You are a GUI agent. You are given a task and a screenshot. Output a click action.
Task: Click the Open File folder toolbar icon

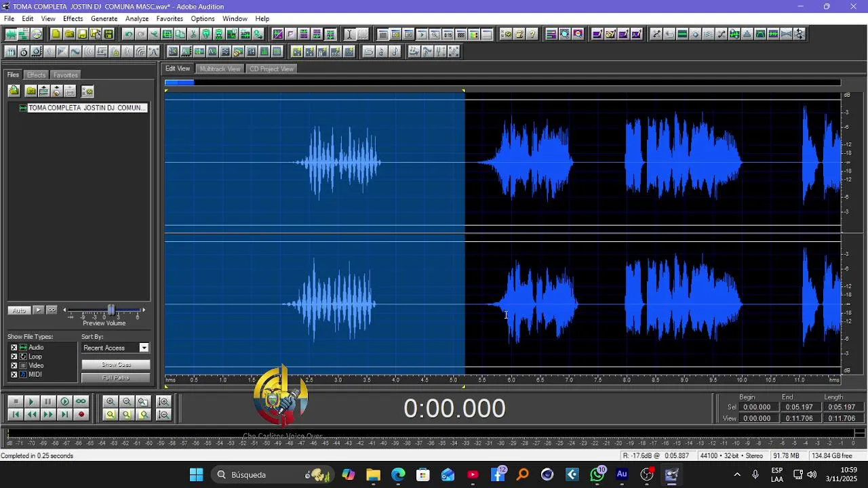point(69,34)
